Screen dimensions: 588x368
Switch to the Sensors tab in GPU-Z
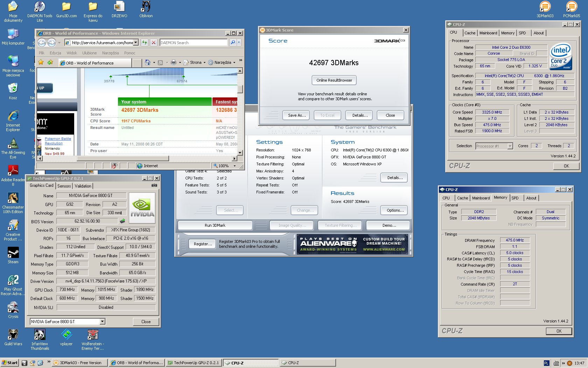(64, 186)
